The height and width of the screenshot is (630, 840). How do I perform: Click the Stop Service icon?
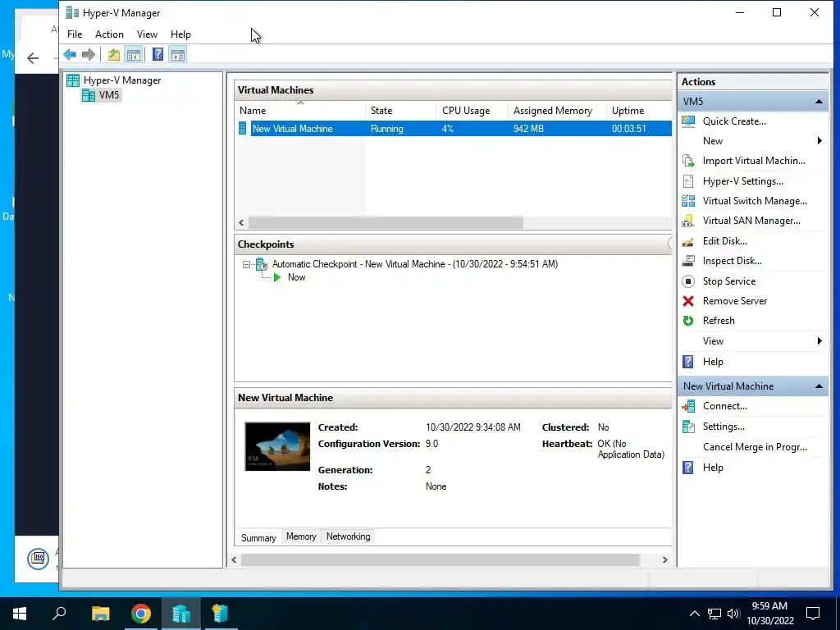pyautogui.click(x=688, y=281)
